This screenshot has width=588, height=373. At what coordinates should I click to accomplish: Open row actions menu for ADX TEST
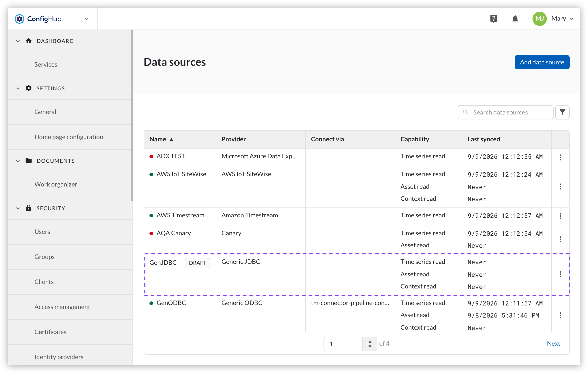coord(560,157)
